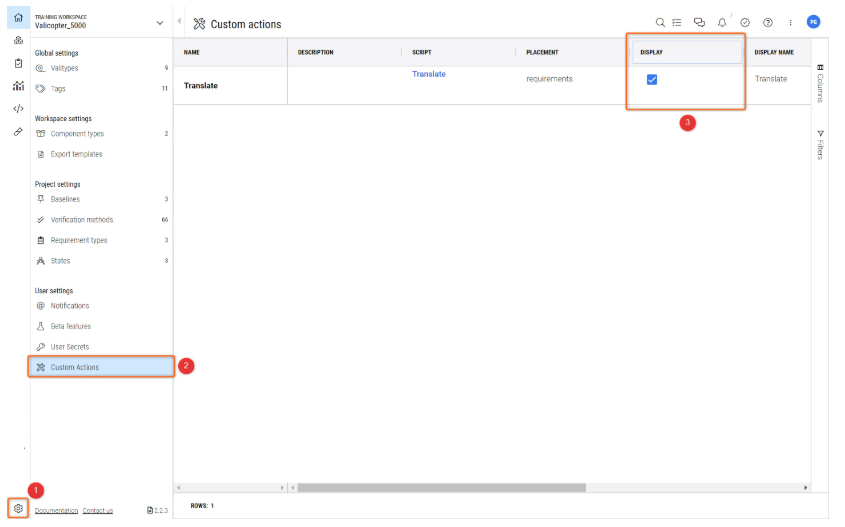Click the horizontal scrollbar under the table
Image resolution: width=845 pixels, height=527 pixels.
click(x=440, y=487)
